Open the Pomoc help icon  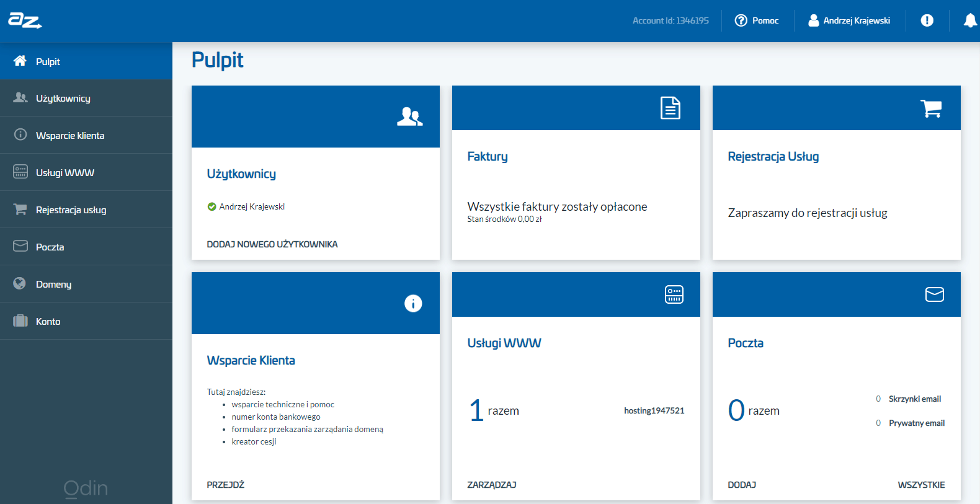(x=741, y=20)
